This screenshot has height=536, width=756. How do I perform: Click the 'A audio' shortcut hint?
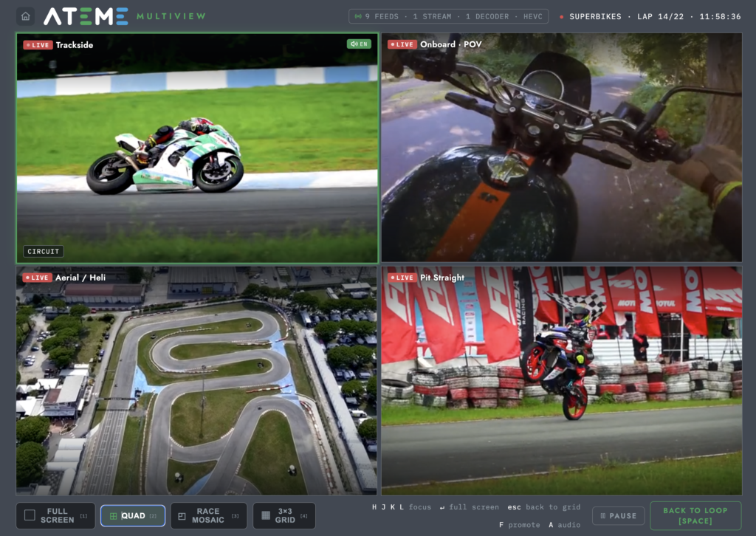tap(565, 524)
